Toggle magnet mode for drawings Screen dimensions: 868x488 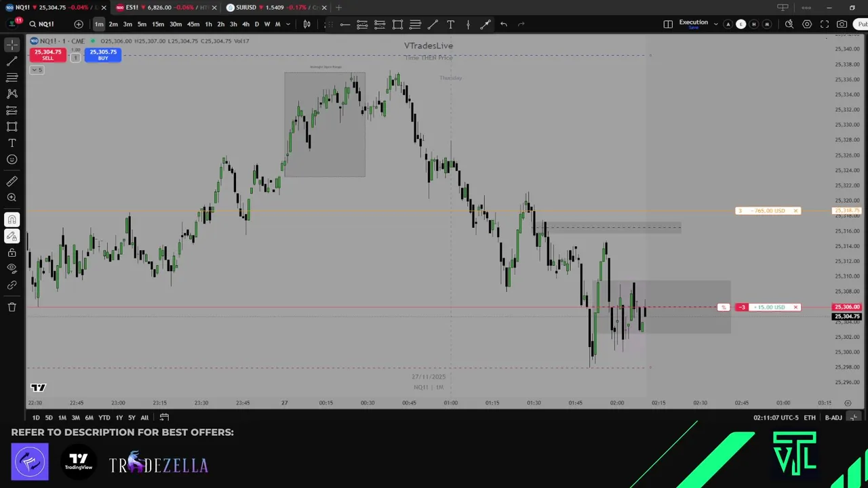click(x=12, y=220)
